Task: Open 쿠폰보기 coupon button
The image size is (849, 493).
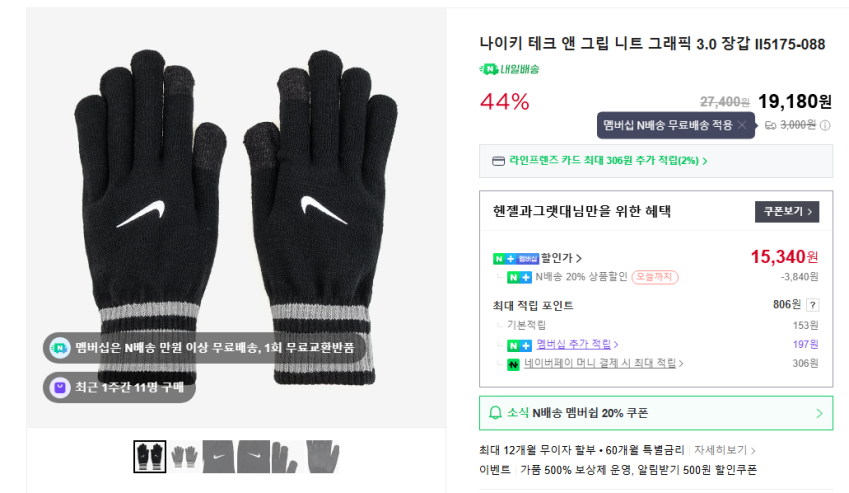Action: pyautogui.click(x=786, y=211)
